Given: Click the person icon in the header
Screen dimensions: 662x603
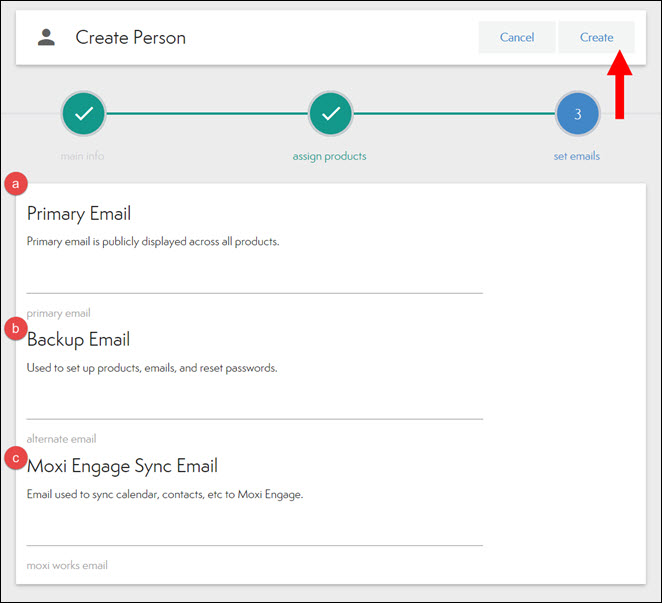Looking at the screenshot, I should click(46, 38).
